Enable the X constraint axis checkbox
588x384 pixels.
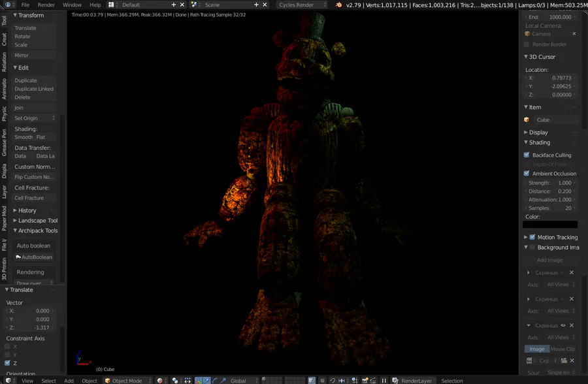[7, 347]
